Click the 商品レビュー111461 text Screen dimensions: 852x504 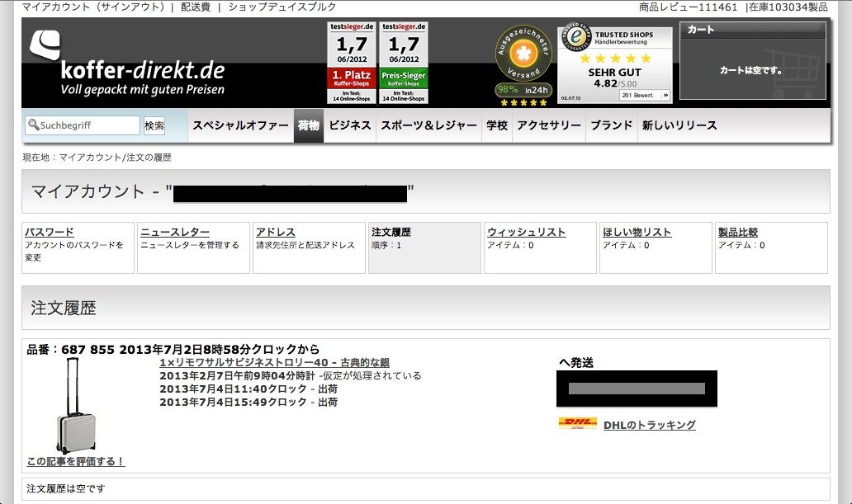point(688,7)
